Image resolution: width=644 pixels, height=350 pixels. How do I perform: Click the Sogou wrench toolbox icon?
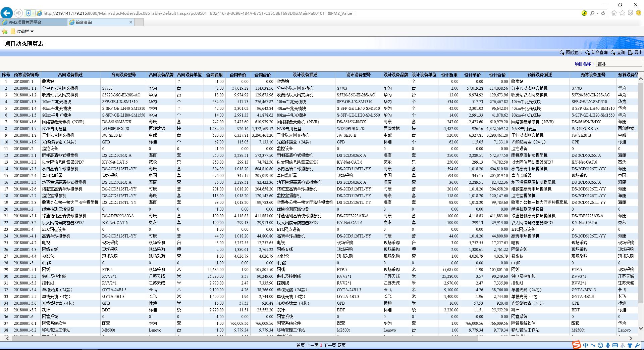[637, 345]
